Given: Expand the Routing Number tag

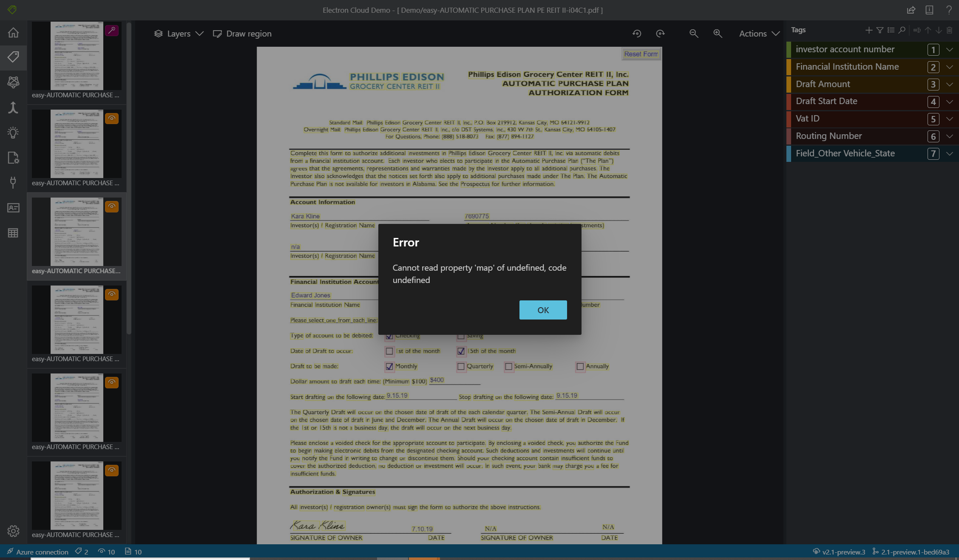Looking at the screenshot, I should [x=950, y=136].
